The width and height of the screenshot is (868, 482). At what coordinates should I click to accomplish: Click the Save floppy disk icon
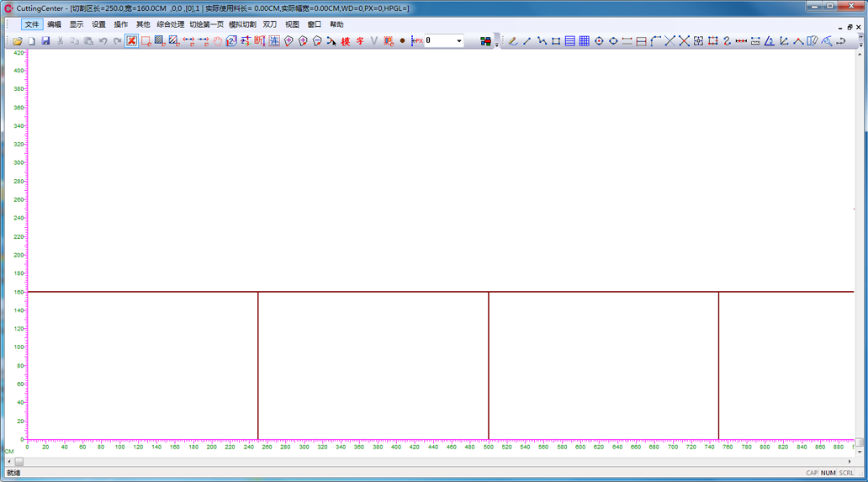(45, 40)
